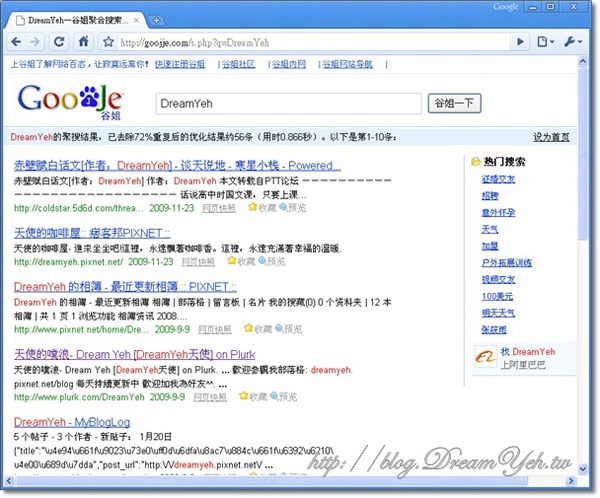
Task: Open the 天使的咖啡屋 PIXNET result
Action: pyautogui.click(x=92, y=233)
